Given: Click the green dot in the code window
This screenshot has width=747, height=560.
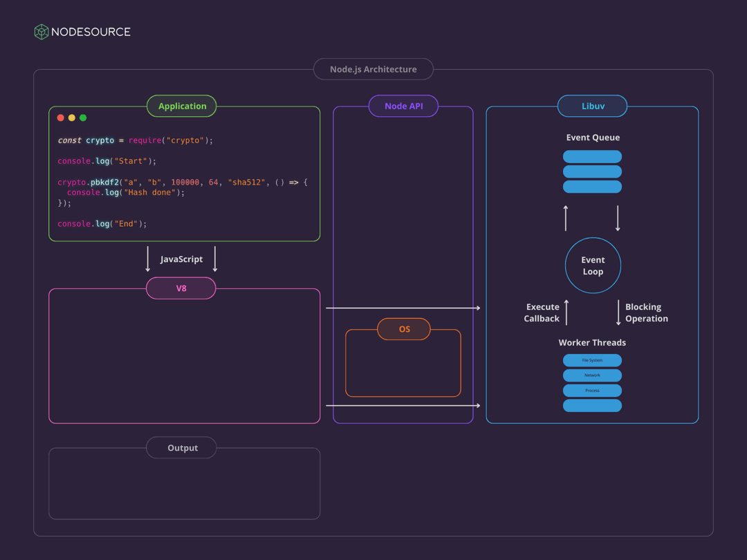Looking at the screenshot, I should (x=83, y=118).
